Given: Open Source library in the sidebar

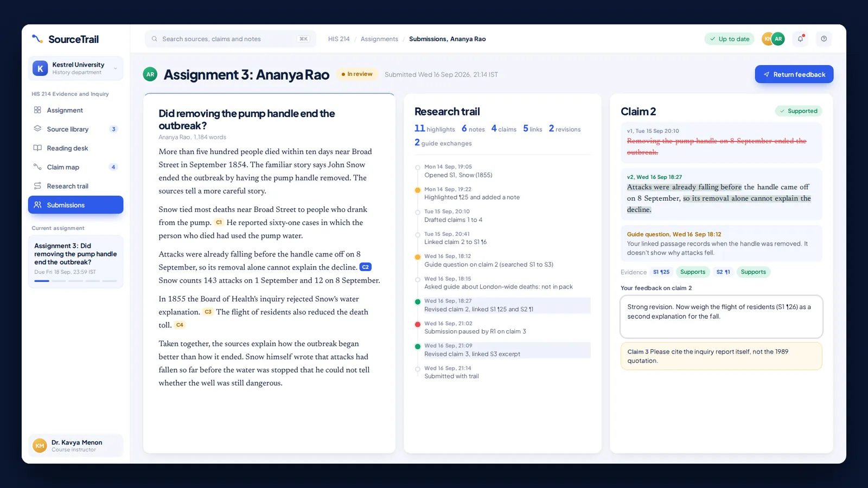Looking at the screenshot, I should [x=75, y=129].
